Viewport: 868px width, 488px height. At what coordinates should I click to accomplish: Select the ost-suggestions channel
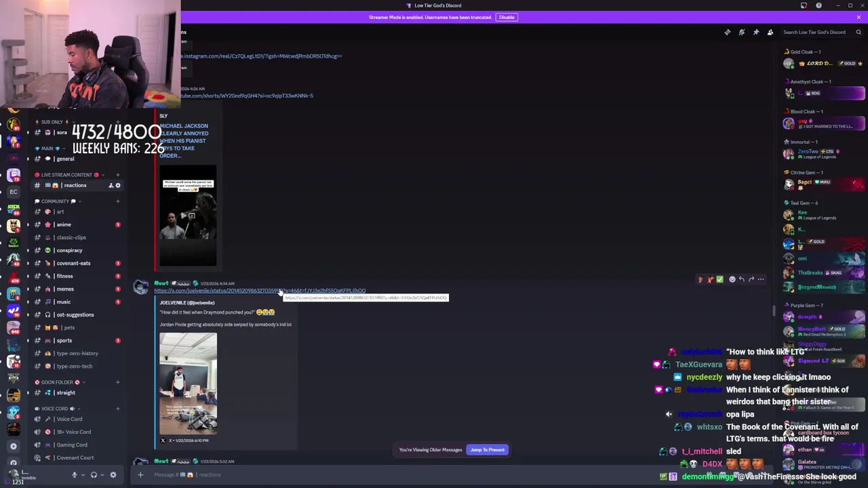pyautogui.click(x=77, y=315)
